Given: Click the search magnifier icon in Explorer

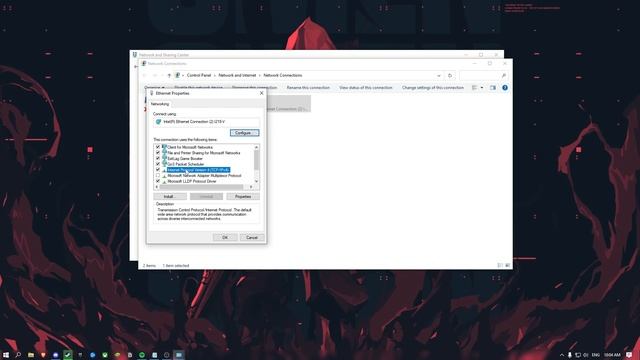Looking at the screenshot, I should 504,76.
